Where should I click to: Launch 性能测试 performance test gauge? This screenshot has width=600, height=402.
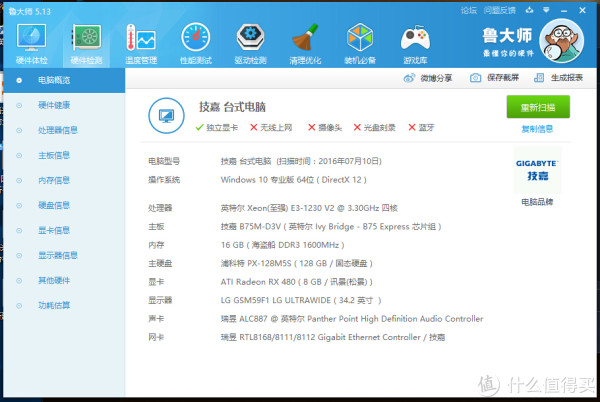point(196,44)
